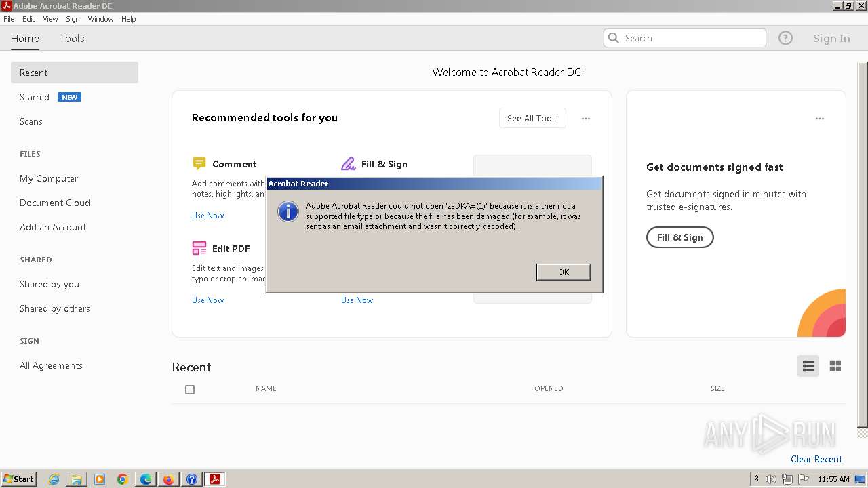Viewport: 868px width, 488px height.
Task: Click the Windows Start button
Action: click(x=19, y=479)
